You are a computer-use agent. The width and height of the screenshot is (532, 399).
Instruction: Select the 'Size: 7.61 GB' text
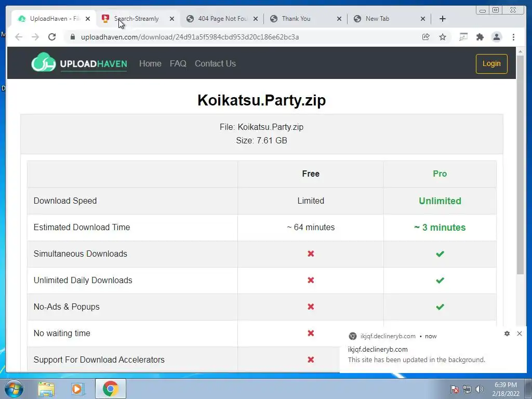pos(262,140)
